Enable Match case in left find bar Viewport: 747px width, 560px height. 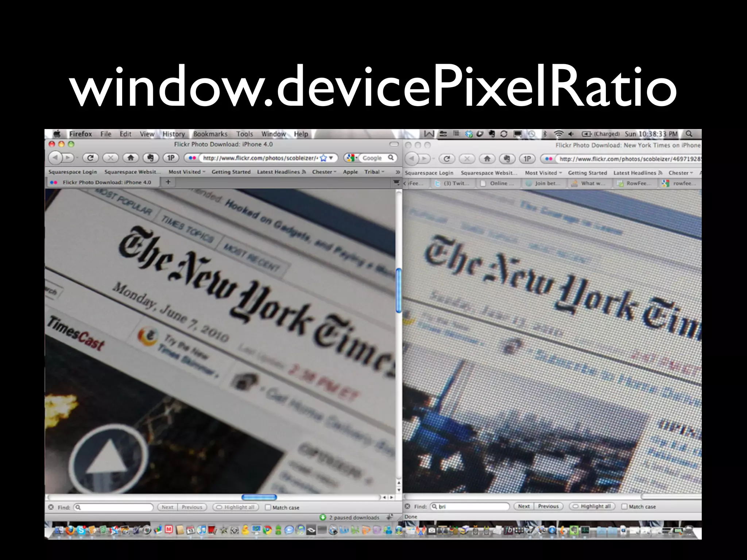[x=268, y=507]
